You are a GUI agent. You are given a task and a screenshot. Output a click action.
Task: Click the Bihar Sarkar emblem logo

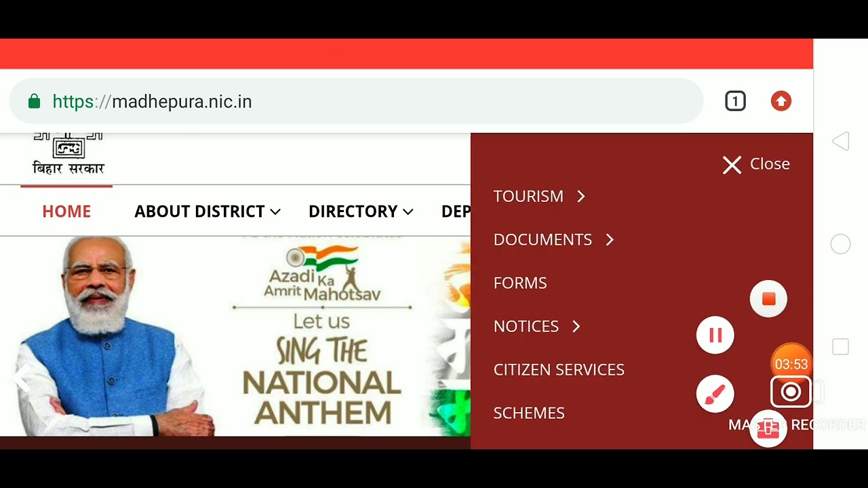pos(68,155)
